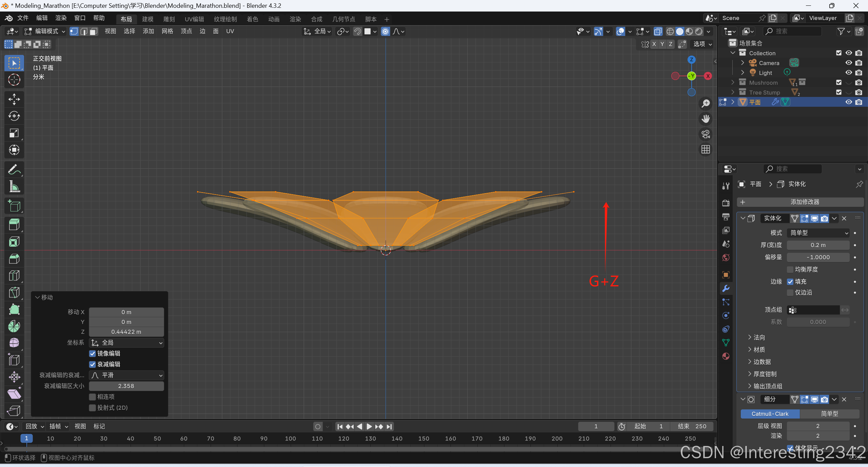The height and width of the screenshot is (467, 868).
Task: Hide the Light object in outliner
Action: (x=848, y=73)
